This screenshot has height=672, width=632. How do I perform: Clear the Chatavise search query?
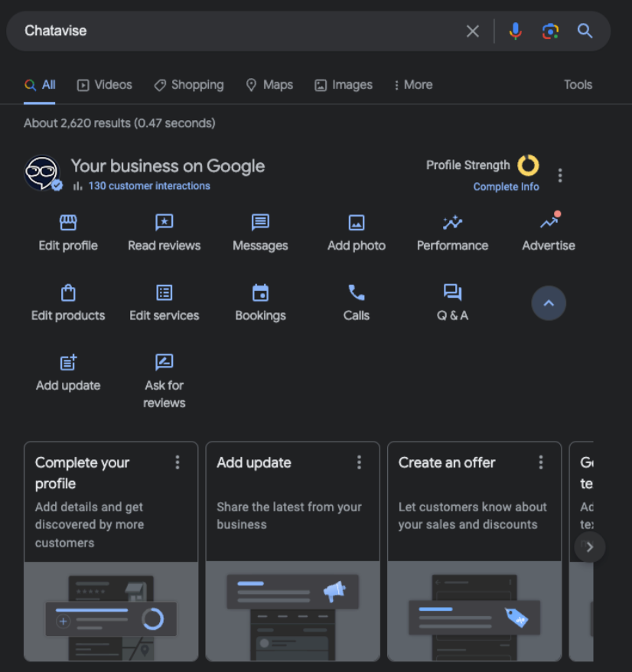(x=472, y=31)
